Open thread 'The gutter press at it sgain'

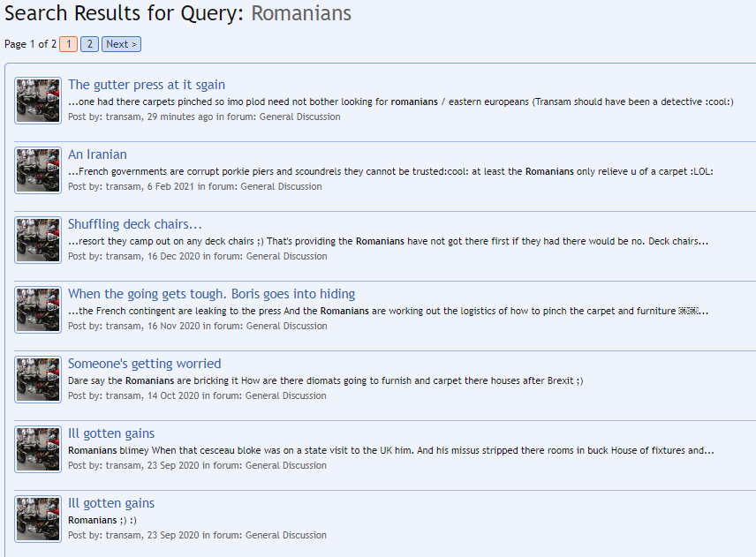coord(147,85)
